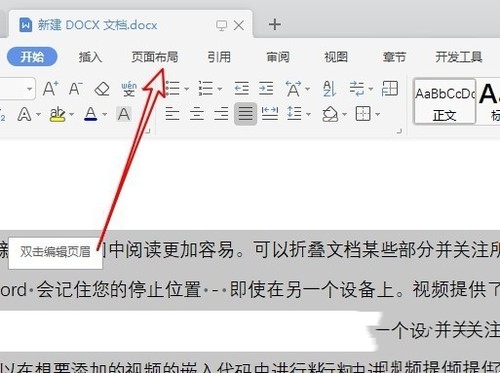Apply numbered list formatting

pos(206,89)
